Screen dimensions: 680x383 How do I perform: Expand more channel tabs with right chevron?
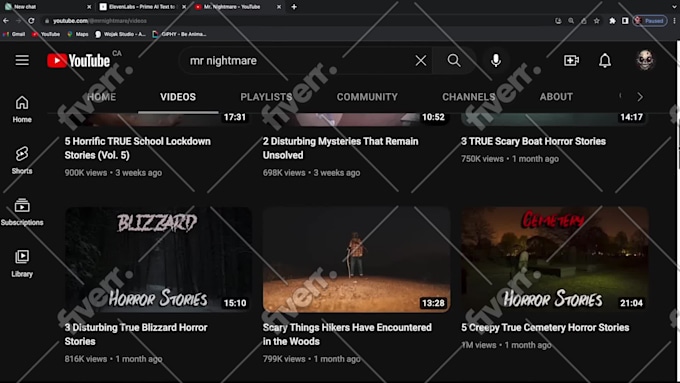point(640,97)
